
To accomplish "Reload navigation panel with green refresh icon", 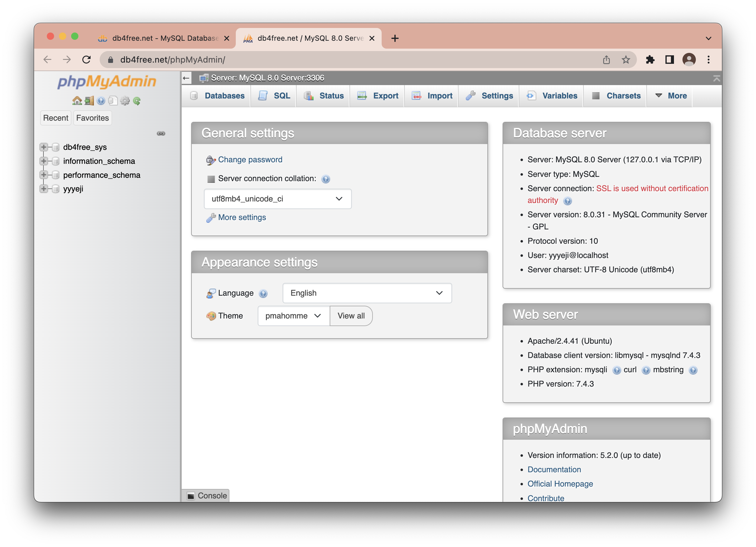I will click(137, 101).
